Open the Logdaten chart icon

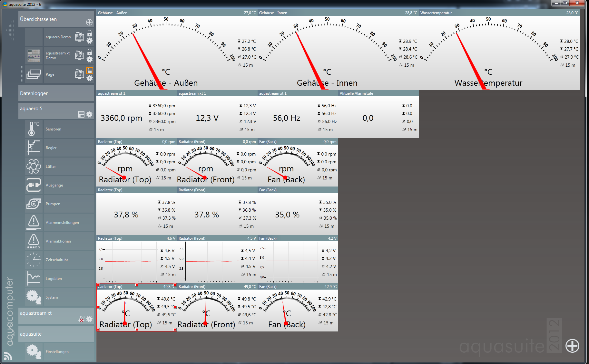point(34,278)
